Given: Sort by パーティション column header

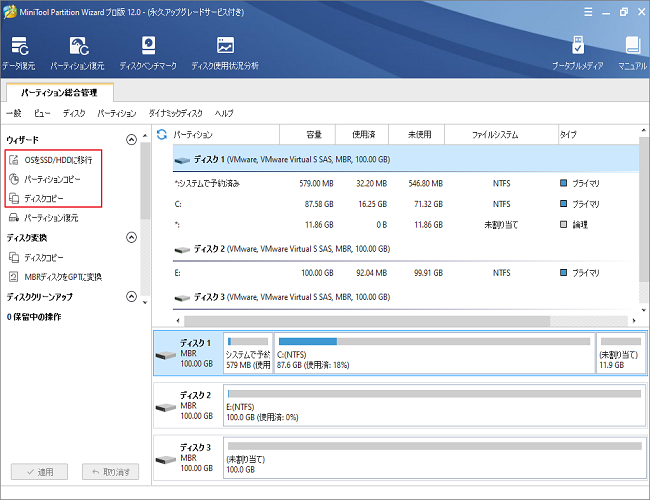Looking at the screenshot, I should 226,134.
